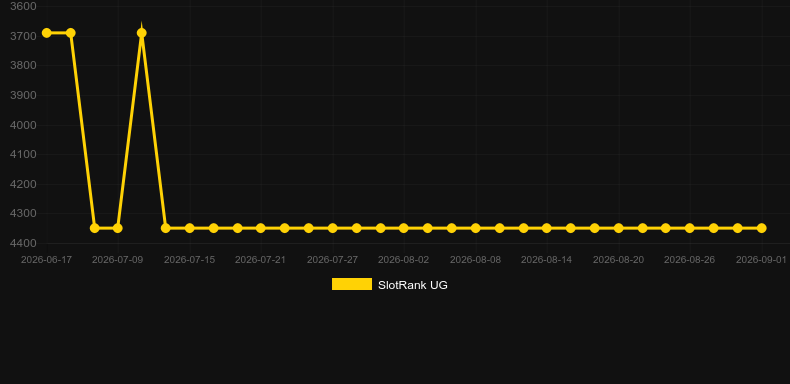Select the data point above 2026-08-02
The image size is (790, 384).
404,228
